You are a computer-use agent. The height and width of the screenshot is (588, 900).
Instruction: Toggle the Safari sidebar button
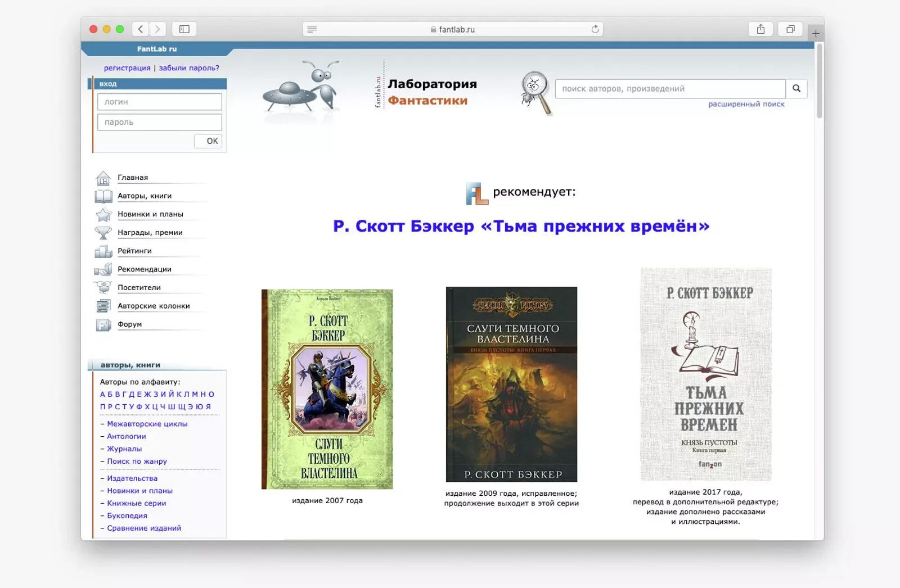coord(184,29)
